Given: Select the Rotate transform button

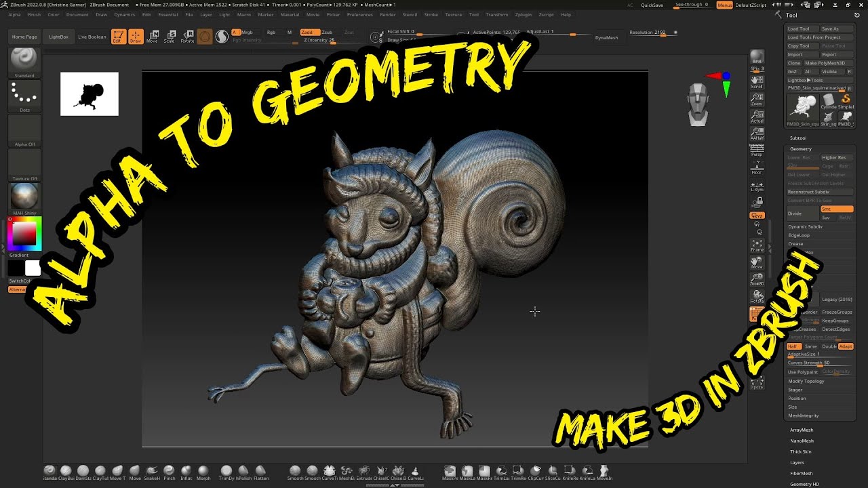Looking at the screenshot, I should click(x=188, y=37).
